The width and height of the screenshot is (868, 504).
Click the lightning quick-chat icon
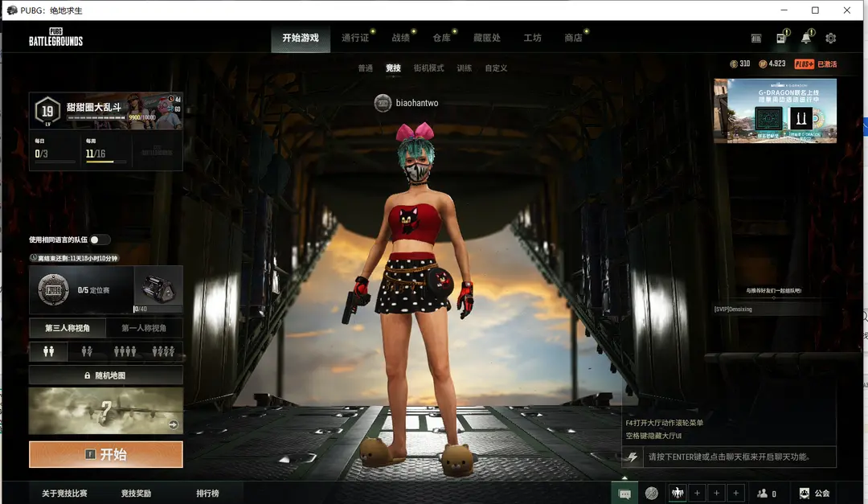point(633,457)
